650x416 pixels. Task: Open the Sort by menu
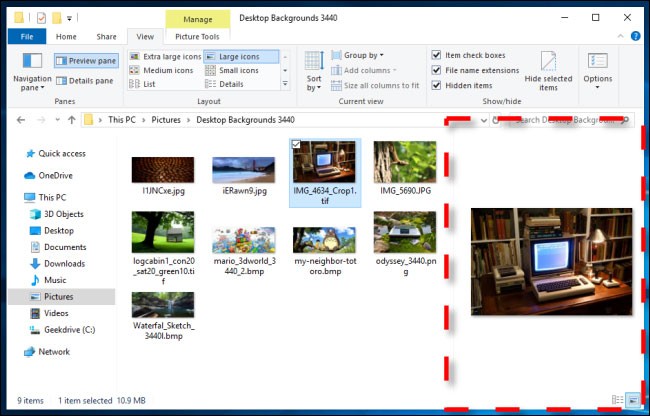pos(314,70)
